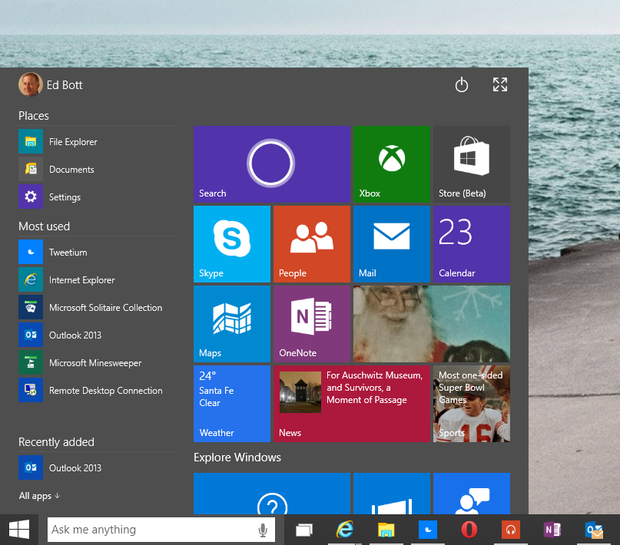Image resolution: width=620 pixels, height=545 pixels.
Task: Open File Explorer from Places
Action: (72, 142)
